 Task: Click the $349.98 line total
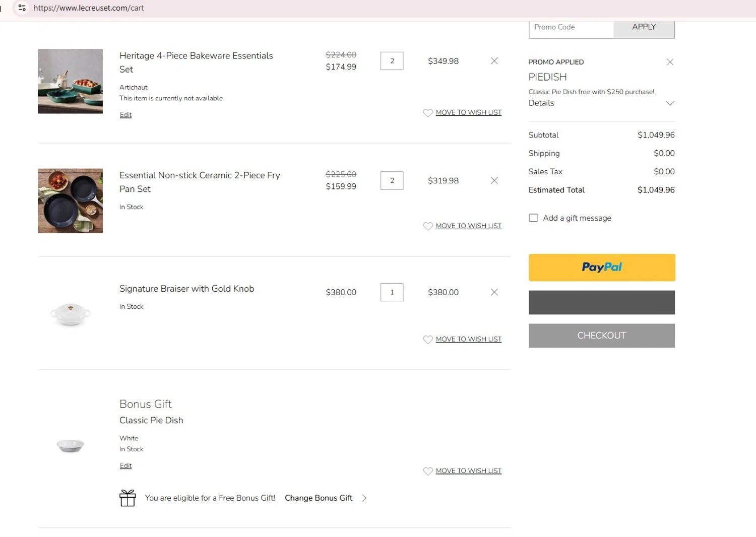coord(443,61)
